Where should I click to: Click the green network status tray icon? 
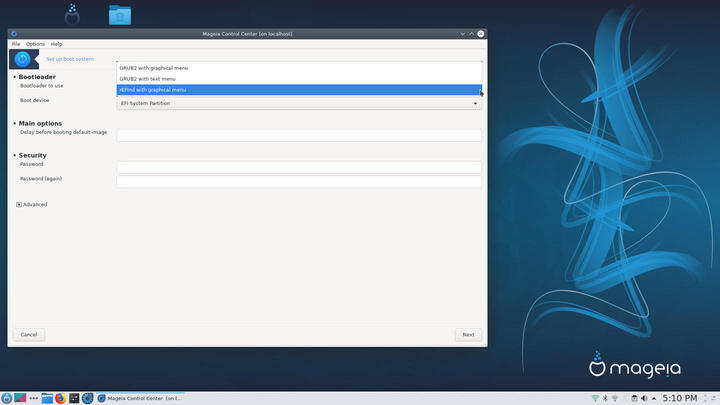[x=595, y=398]
